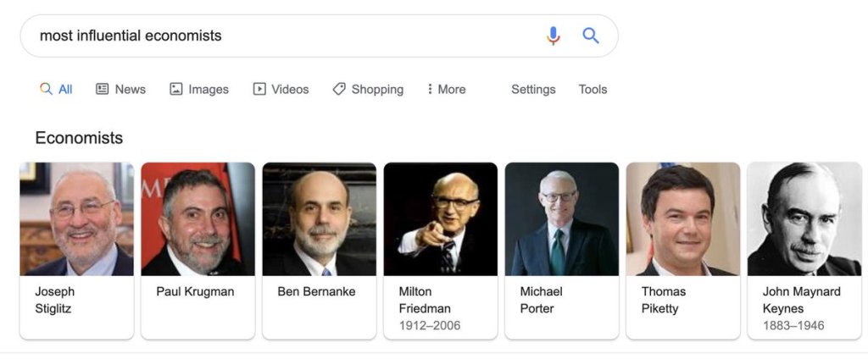
Task: Open the Settings menu
Action: (x=533, y=89)
